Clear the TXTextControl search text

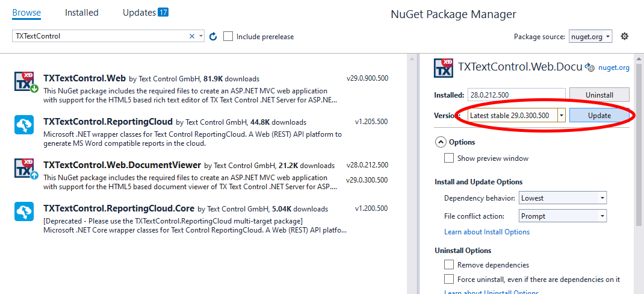tap(192, 36)
